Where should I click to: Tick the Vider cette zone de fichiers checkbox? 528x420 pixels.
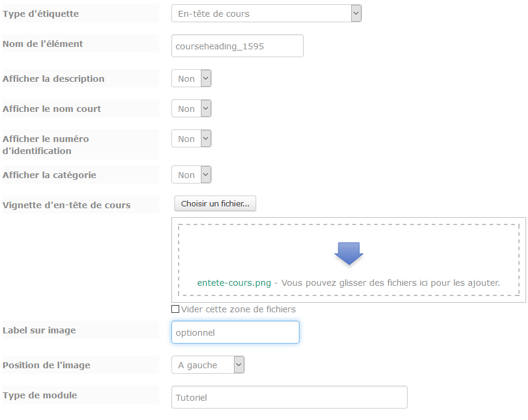pos(176,309)
